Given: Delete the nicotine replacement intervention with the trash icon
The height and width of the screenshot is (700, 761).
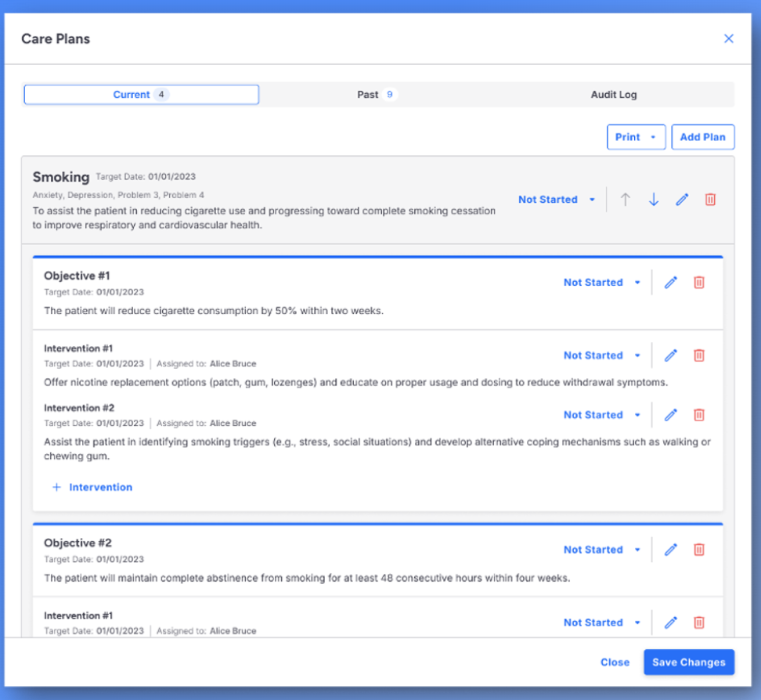Looking at the screenshot, I should pos(699,355).
